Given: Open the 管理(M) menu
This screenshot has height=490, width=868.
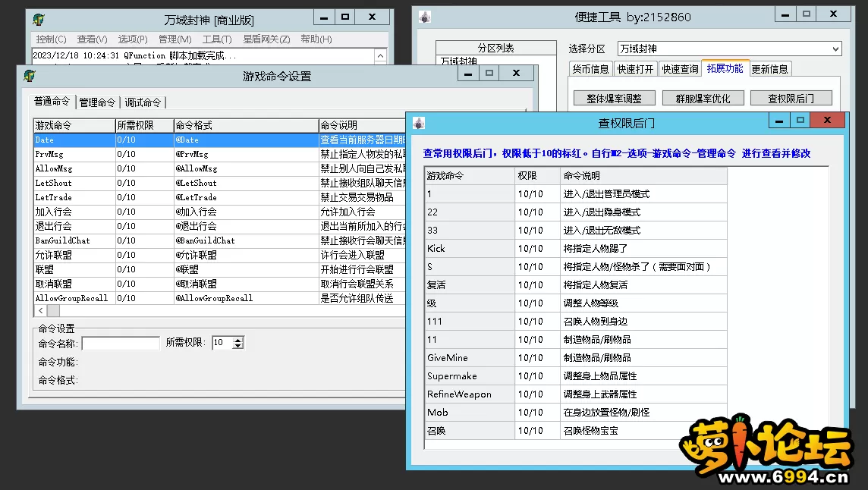Looking at the screenshot, I should (175, 39).
